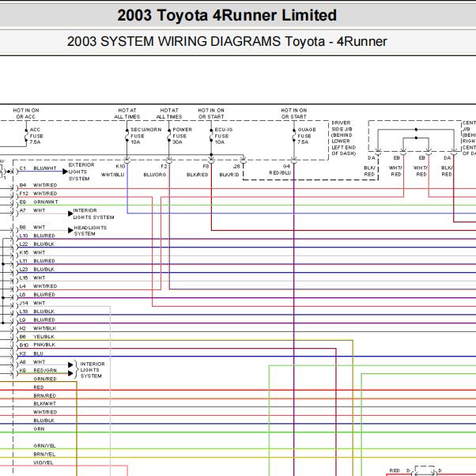This screenshot has height=476, width=476.
Task: Click "HOT AT ALL TIMES" above POWER fuse
Action: pos(169,114)
